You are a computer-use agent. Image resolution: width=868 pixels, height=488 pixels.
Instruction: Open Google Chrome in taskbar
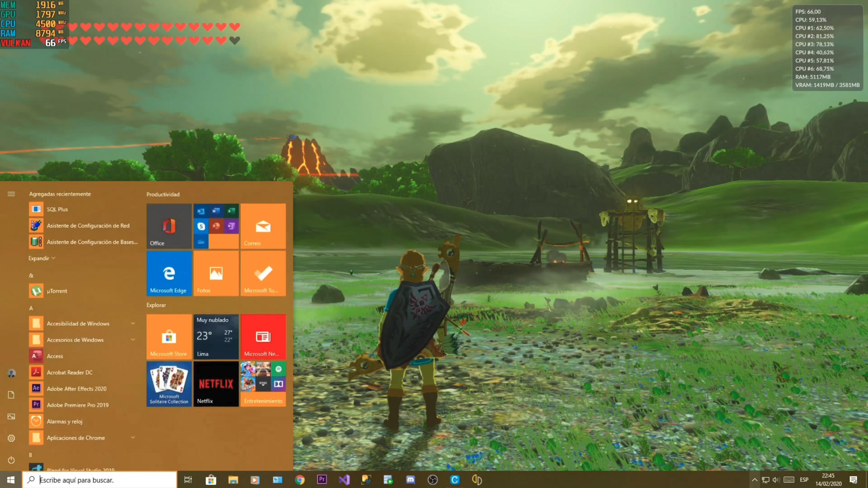coord(300,480)
